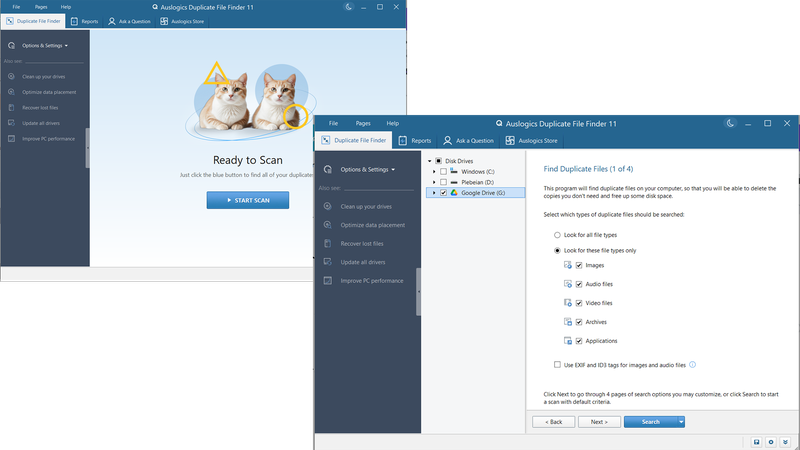Toggle the Disk Drives root checkbox
This screenshot has height=450, width=800.
click(438, 161)
